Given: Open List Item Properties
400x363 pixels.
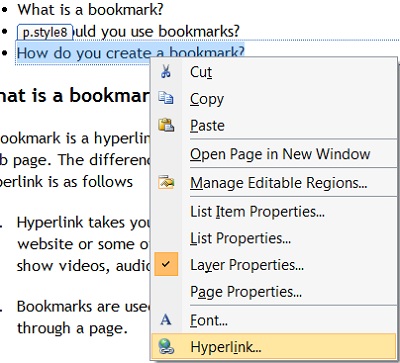Looking at the screenshot, I should pyautogui.click(x=273, y=211).
